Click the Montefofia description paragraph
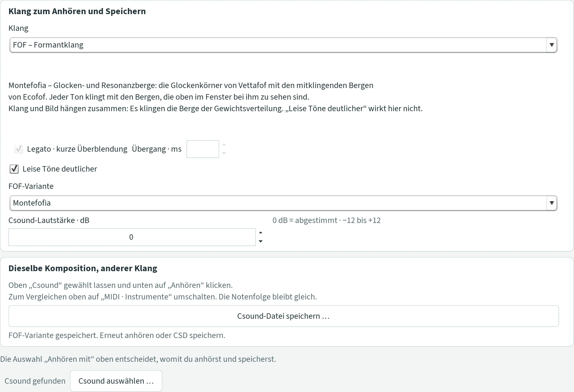Viewport: 574px width, 392px height. [215, 97]
